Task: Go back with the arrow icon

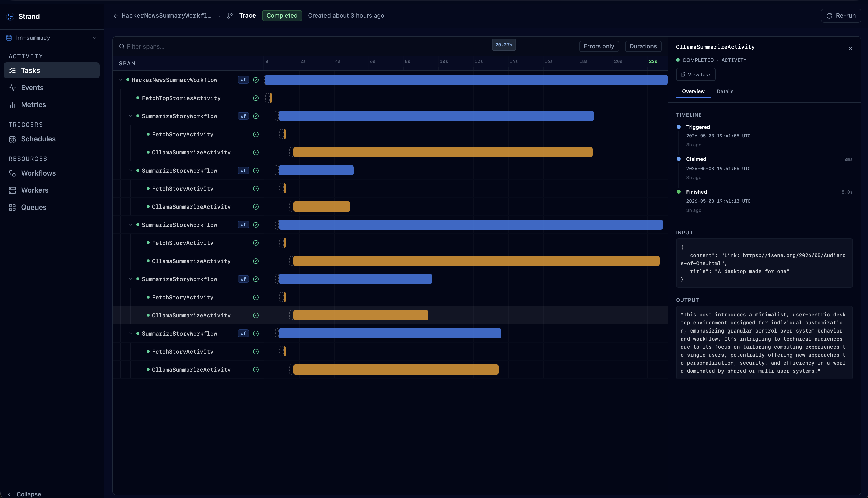Action: point(115,16)
